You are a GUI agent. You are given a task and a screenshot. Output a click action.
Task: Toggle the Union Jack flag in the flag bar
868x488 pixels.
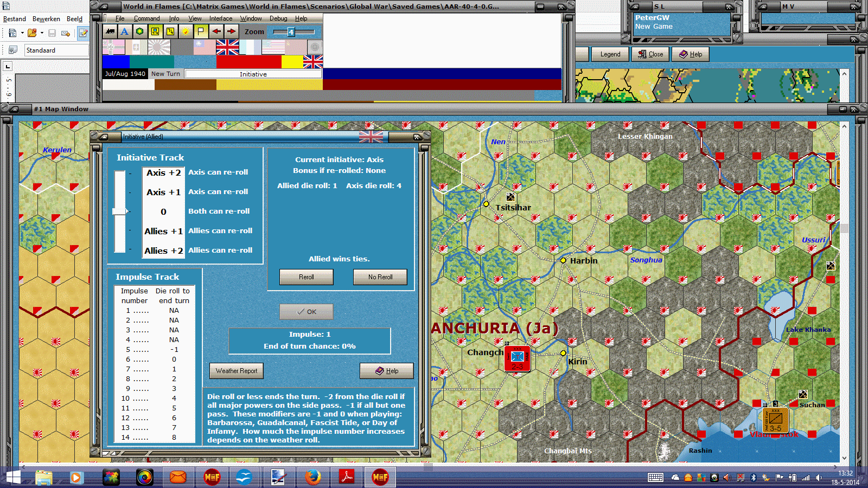[x=228, y=48]
